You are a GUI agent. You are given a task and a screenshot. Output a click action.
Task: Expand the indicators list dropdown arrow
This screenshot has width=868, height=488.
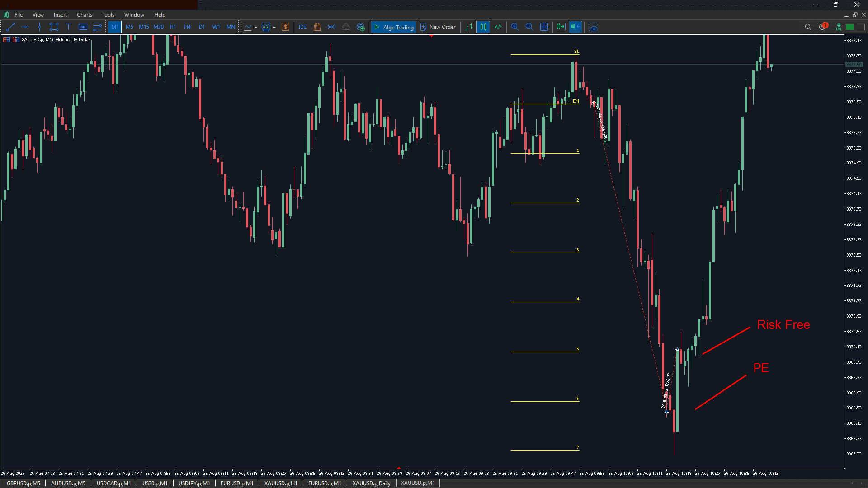(x=274, y=28)
